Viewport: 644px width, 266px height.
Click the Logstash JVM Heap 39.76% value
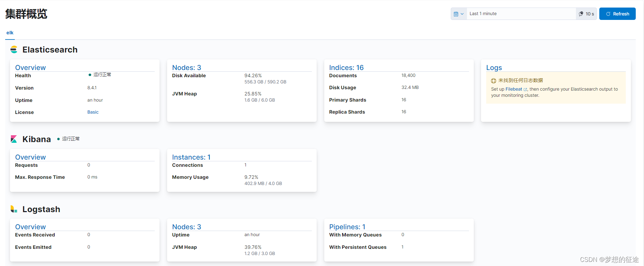pyautogui.click(x=253, y=247)
